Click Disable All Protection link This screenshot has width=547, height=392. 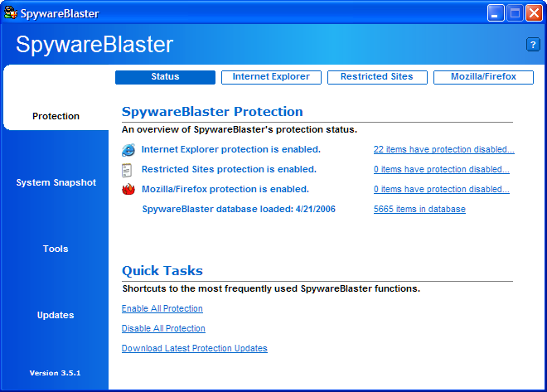pyautogui.click(x=163, y=328)
